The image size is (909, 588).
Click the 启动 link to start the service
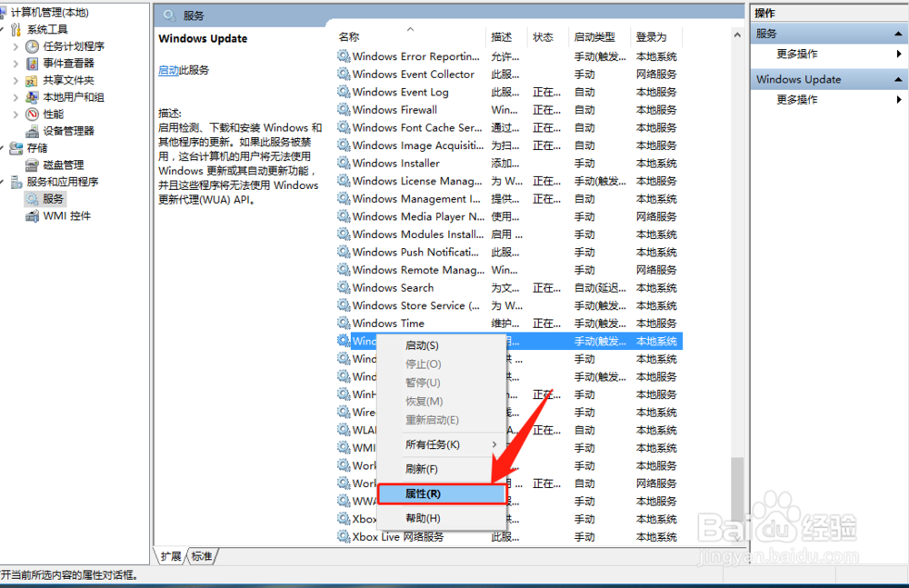(x=169, y=70)
